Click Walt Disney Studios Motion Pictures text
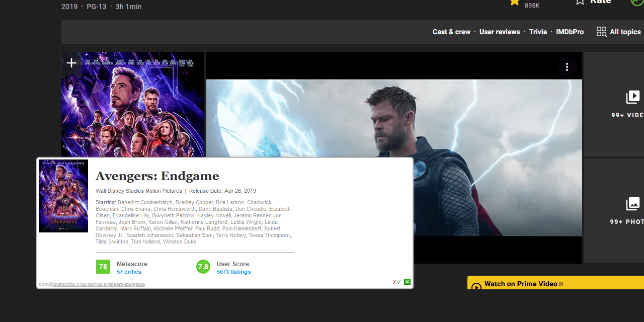This screenshot has height=322, width=644. coord(139,191)
